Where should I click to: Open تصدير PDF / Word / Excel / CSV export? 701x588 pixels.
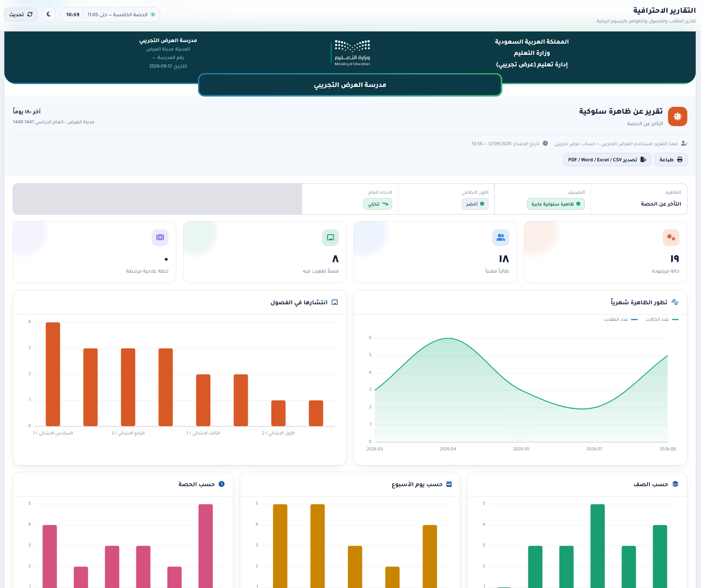(607, 159)
